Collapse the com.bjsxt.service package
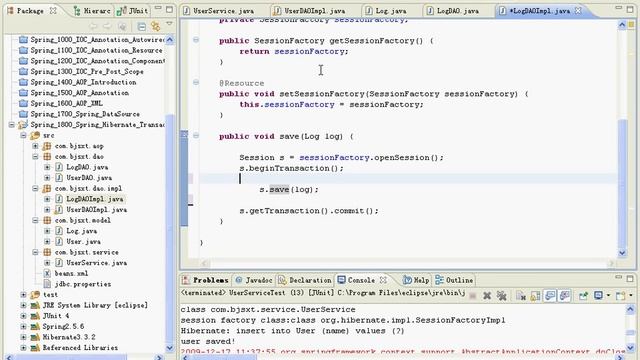640x360 pixels. click(36, 252)
